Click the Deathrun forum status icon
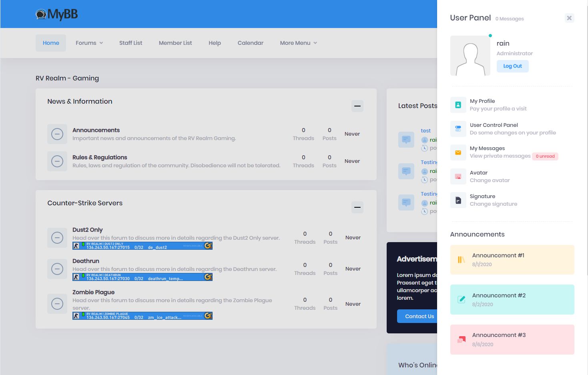The width and height of the screenshot is (588, 375). 57,269
